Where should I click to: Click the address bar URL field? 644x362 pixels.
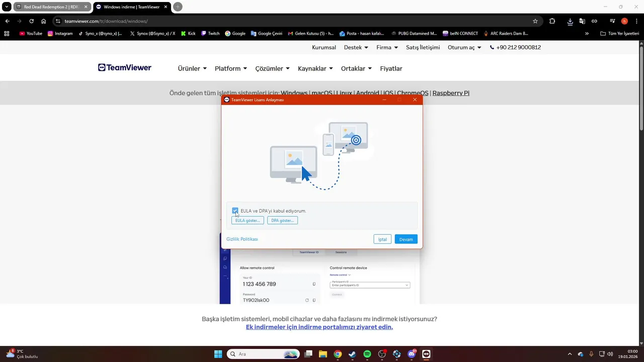point(297,21)
